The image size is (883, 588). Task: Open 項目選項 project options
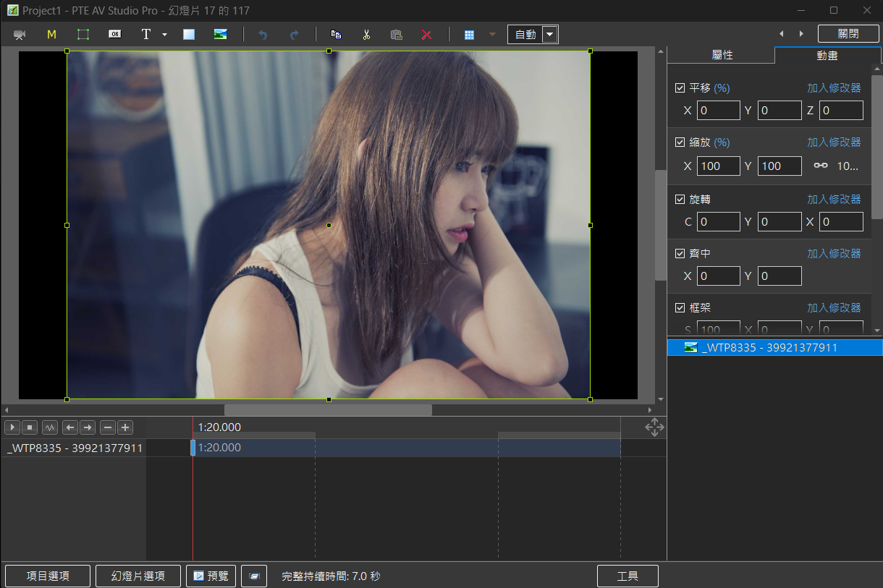(x=48, y=576)
